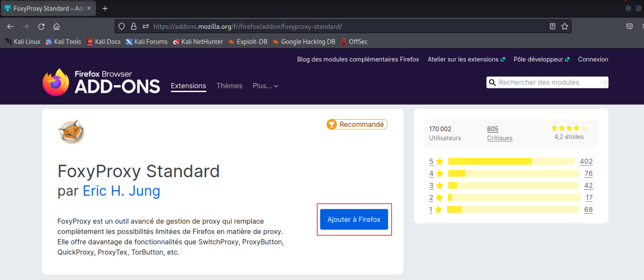
Task: Open the Pocket save icon
Action: pyautogui.click(x=629, y=26)
